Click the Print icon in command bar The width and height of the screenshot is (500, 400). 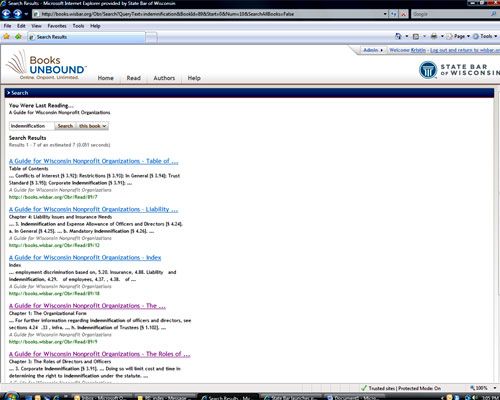(x=434, y=36)
